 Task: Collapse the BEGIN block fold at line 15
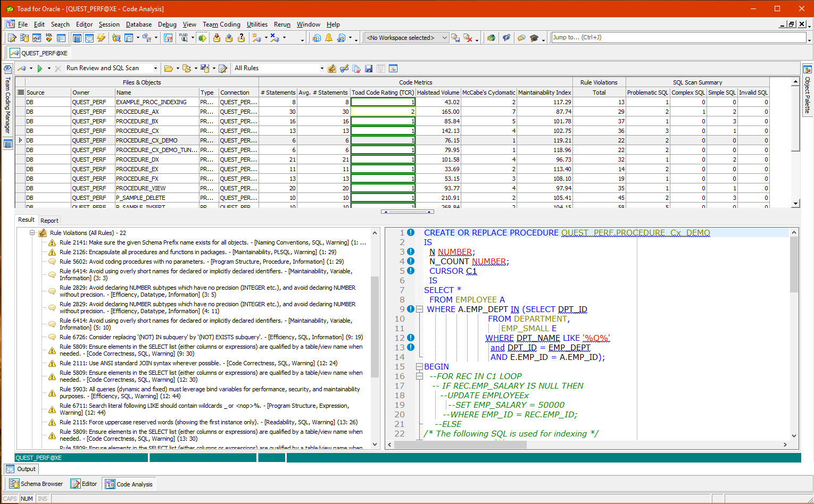[419, 366]
